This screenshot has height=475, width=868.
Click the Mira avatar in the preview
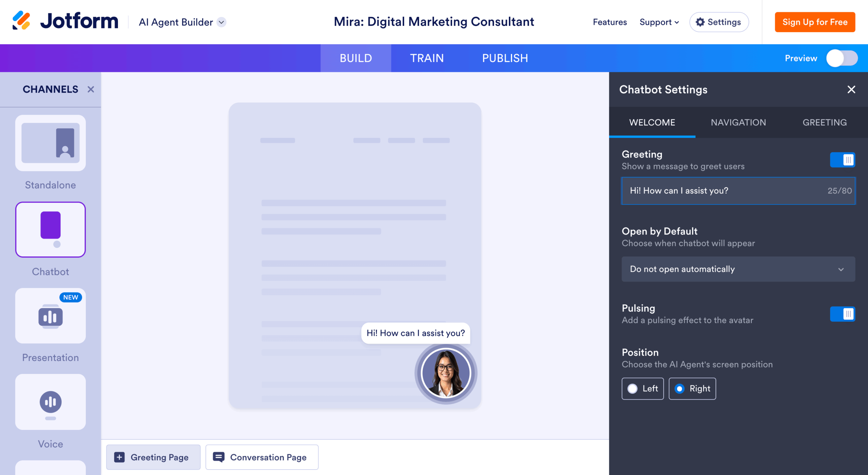[x=446, y=373]
